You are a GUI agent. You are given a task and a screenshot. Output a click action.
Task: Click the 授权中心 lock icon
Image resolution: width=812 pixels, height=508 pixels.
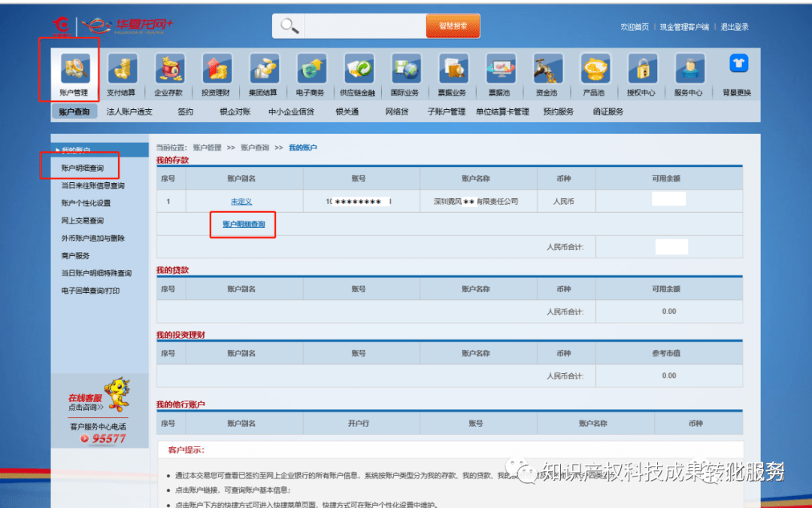(x=641, y=74)
